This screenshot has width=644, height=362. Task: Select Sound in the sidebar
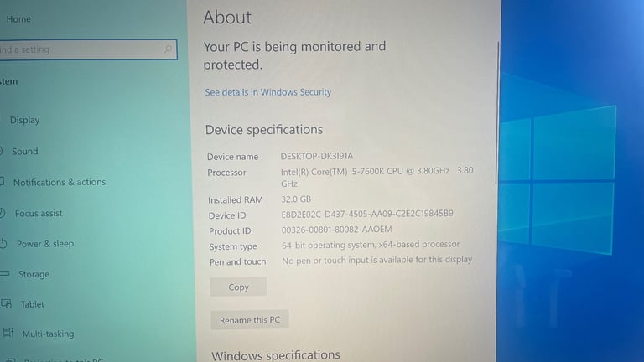click(x=24, y=152)
